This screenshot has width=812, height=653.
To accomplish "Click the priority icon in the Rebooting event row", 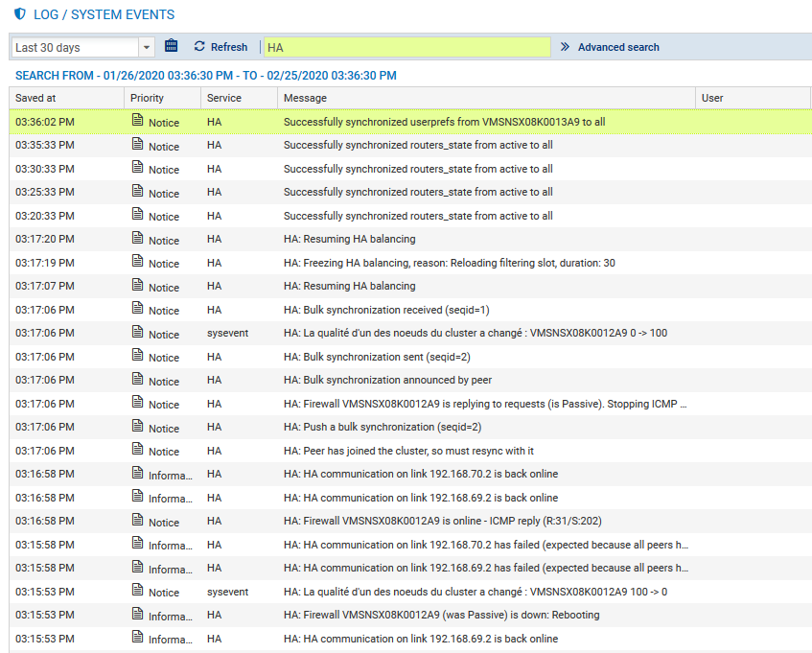I will pyautogui.click(x=138, y=615).
